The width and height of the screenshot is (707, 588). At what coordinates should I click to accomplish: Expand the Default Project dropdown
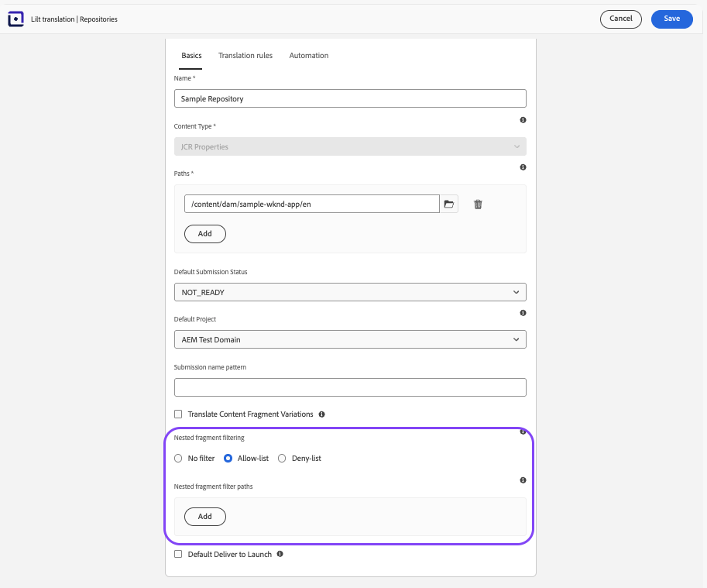click(350, 339)
